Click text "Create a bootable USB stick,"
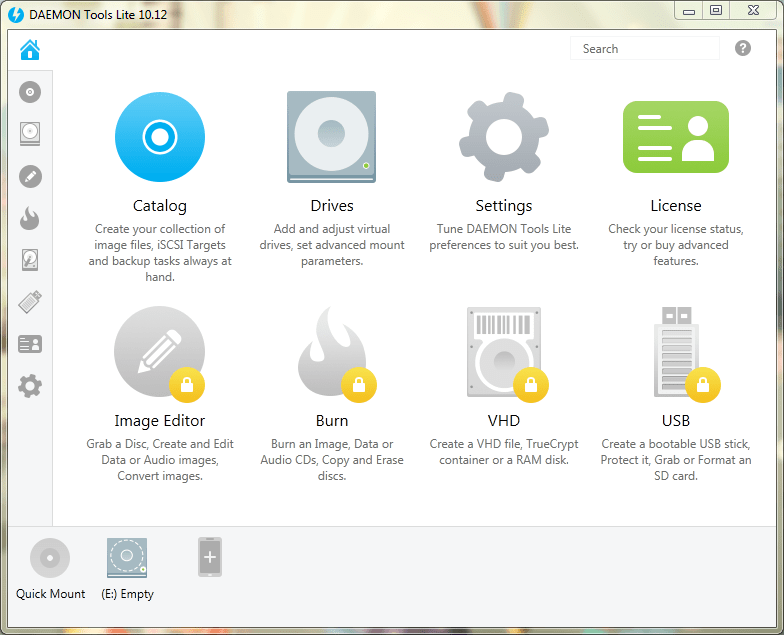The height and width of the screenshot is (635, 784). pos(676,444)
